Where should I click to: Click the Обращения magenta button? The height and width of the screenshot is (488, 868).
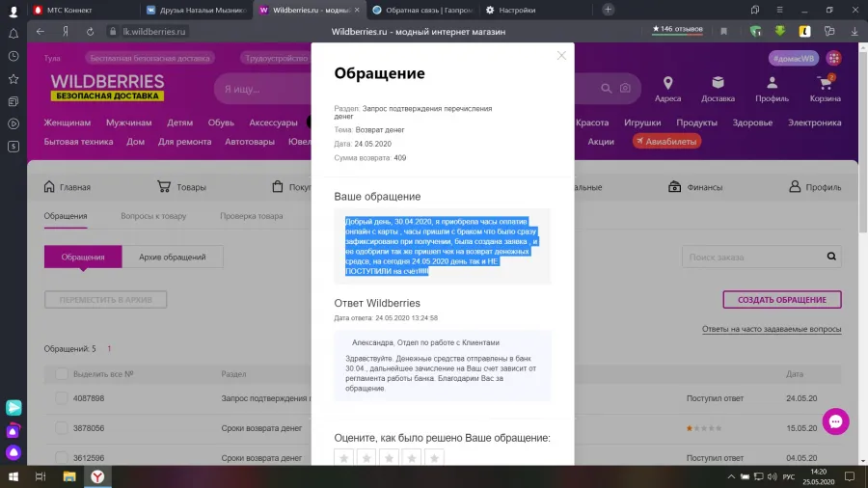click(x=83, y=257)
